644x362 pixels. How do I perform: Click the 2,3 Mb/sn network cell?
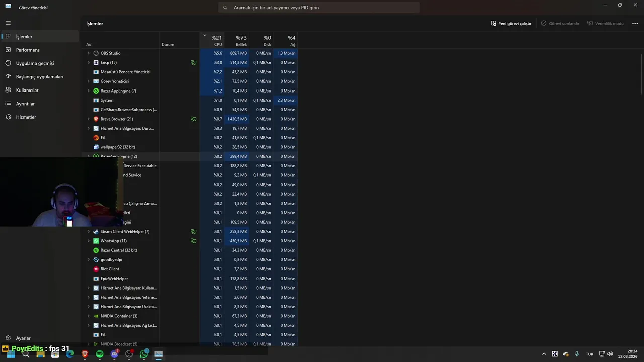click(285, 100)
